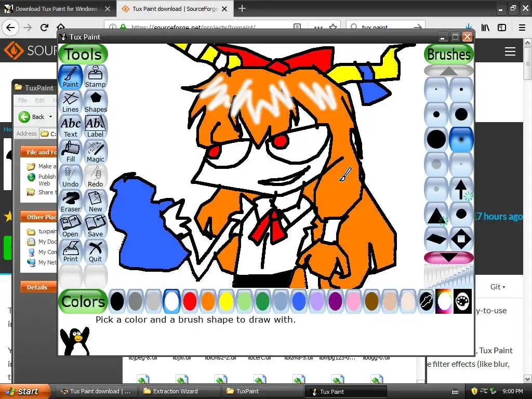Image resolution: width=532 pixels, height=399 pixels.
Task: Quit Tux Paint via Quit tool
Action: tap(96, 252)
